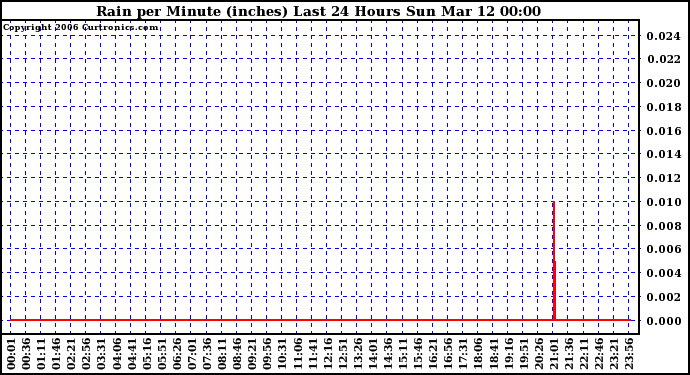Click the x-axis time label 16:21
690x375 pixels.
pos(433,354)
